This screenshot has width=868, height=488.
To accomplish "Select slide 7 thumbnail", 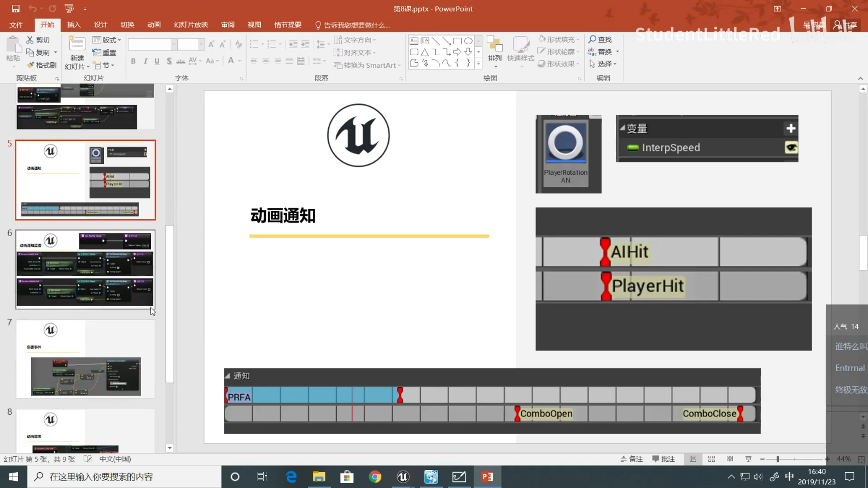I will pyautogui.click(x=85, y=359).
